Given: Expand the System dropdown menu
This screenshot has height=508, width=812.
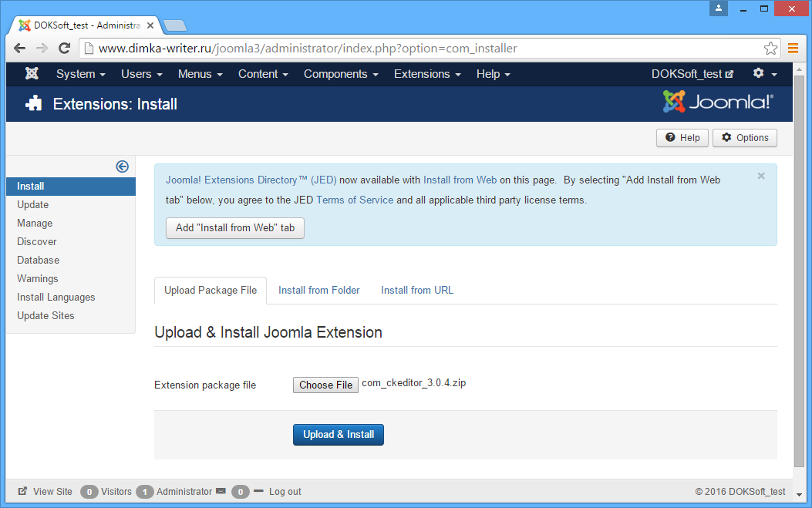Looking at the screenshot, I should coord(80,74).
